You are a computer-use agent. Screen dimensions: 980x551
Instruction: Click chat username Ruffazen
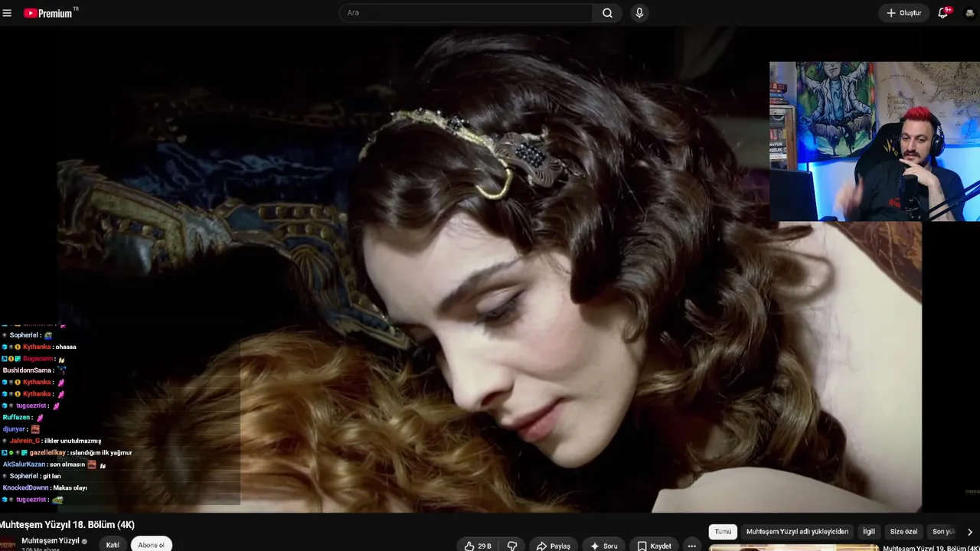16,418
